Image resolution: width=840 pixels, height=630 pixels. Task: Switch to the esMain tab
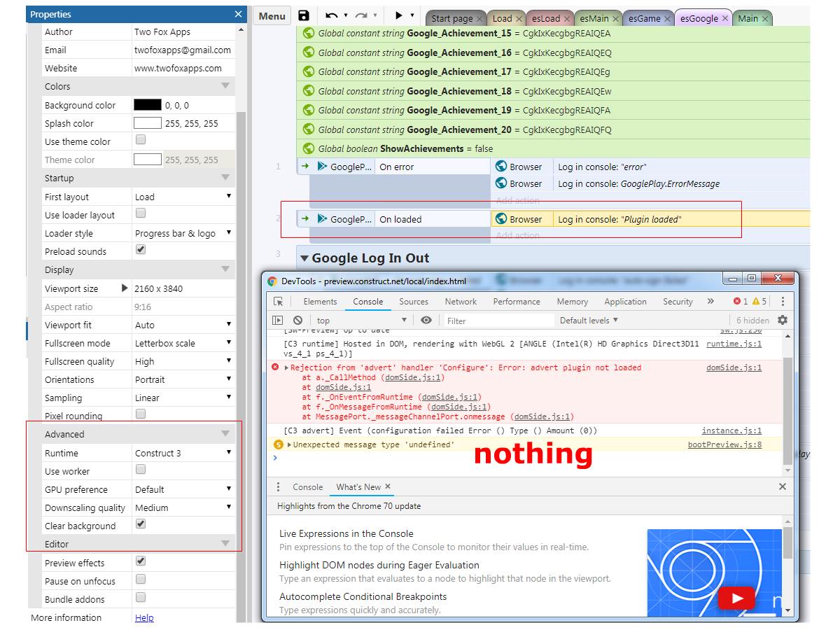[599, 19]
